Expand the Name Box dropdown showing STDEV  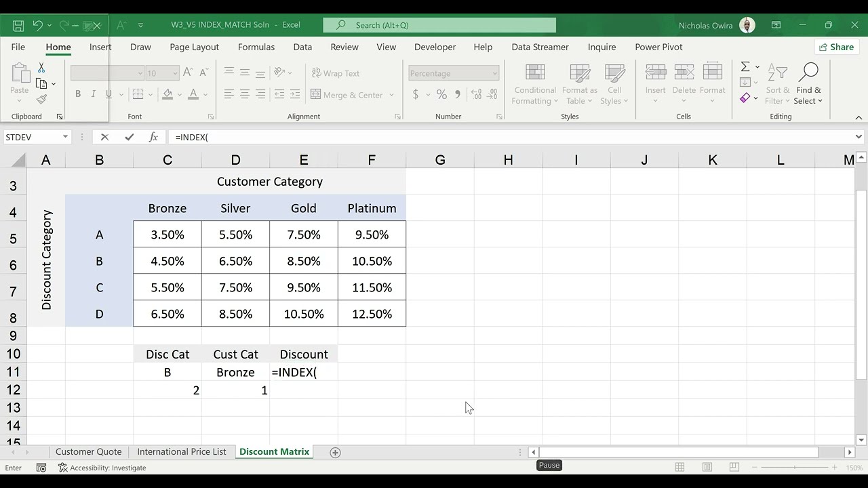65,137
